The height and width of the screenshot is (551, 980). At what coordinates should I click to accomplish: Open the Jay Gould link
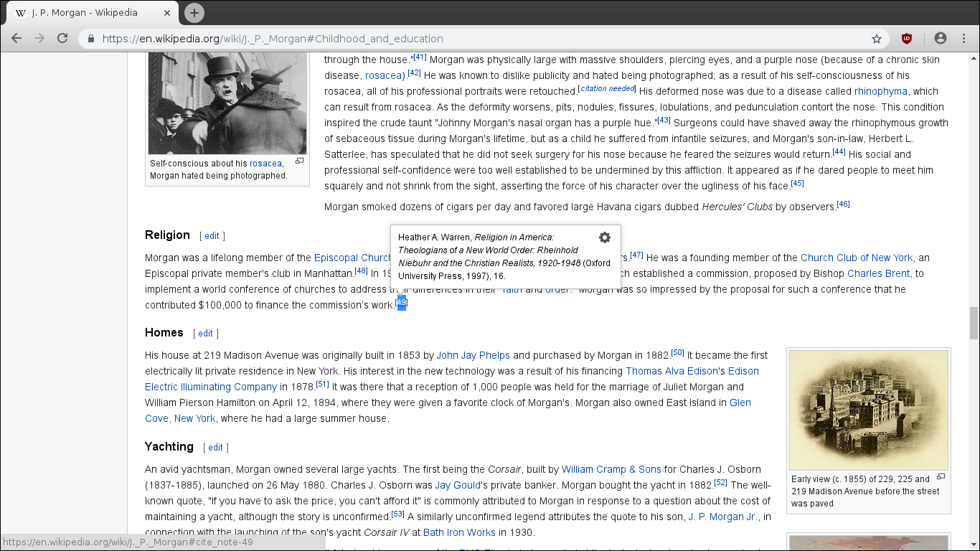click(x=459, y=485)
